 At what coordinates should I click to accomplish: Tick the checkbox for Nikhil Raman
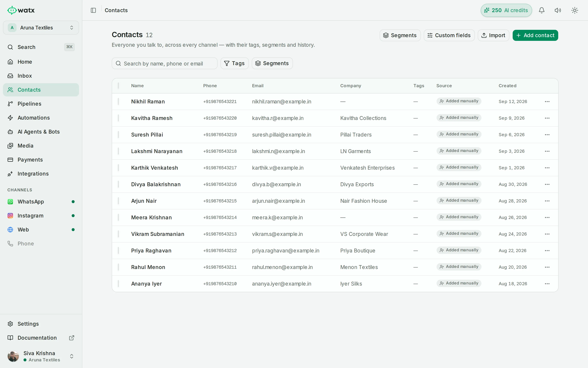tap(118, 102)
